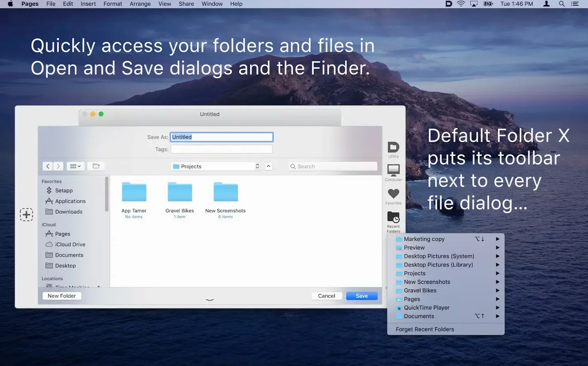Image resolution: width=588 pixels, height=366 pixels.
Task: Click the sidebar scrollbar
Action: coord(107,194)
